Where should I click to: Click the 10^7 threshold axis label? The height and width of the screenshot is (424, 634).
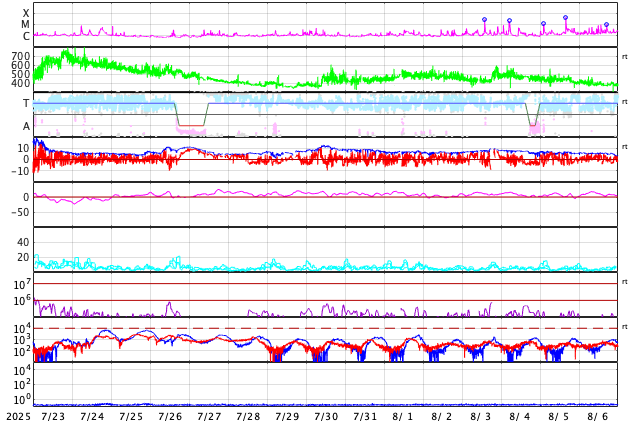click(22, 284)
